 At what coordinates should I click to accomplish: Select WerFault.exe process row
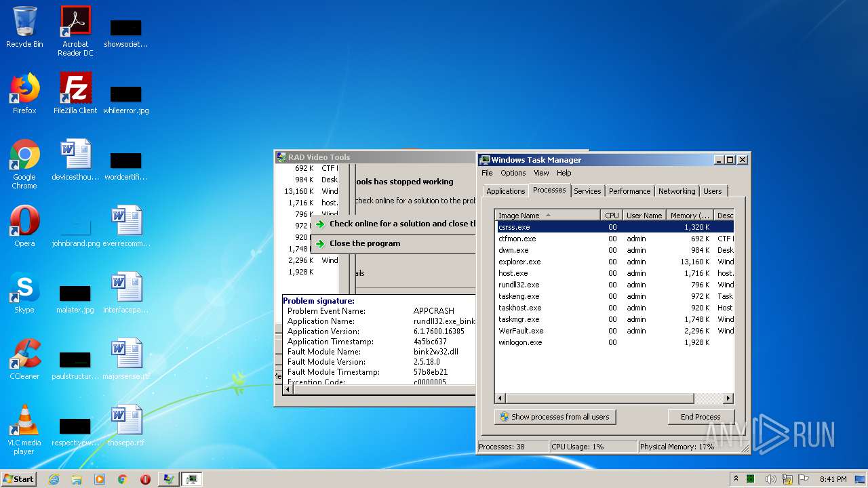(614, 331)
